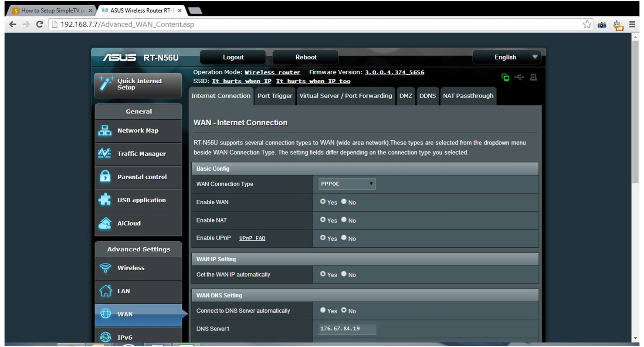The height and width of the screenshot is (347, 644).
Task: Click the Reboot button
Action: click(305, 57)
